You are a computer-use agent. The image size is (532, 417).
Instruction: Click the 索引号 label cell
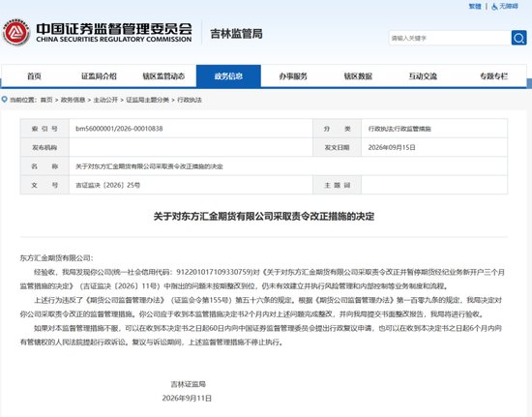pyautogui.click(x=44, y=129)
